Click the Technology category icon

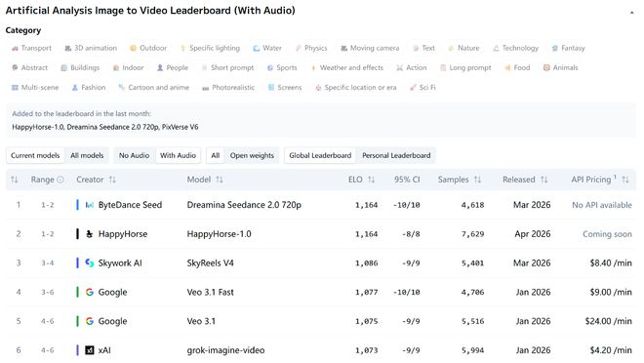coord(496,48)
